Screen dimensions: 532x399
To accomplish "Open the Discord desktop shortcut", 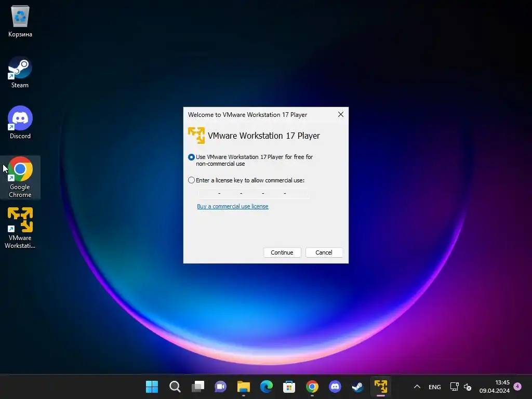I will tap(20, 123).
